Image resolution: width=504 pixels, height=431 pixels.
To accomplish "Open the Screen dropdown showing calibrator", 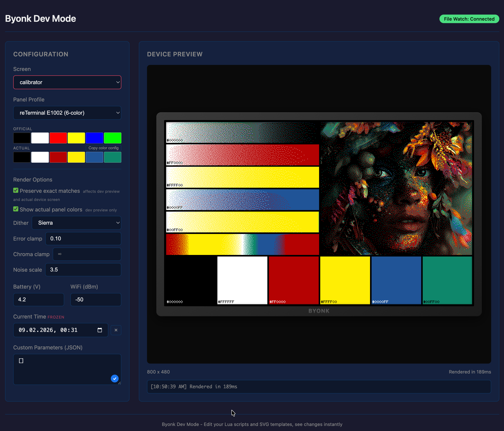I will pyautogui.click(x=67, y=82).
